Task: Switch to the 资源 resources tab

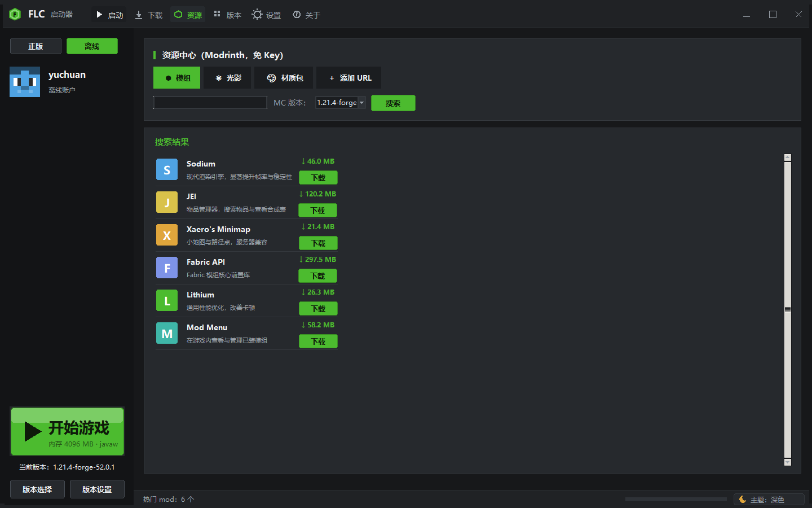Action: [x=188, y=15]
